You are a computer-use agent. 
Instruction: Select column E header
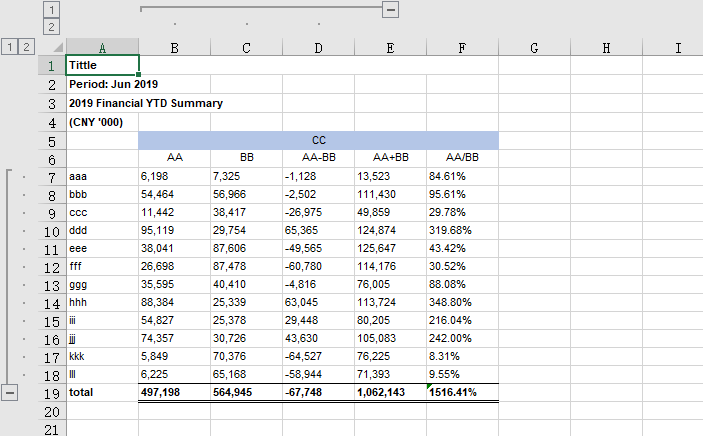tap(391, 48)
